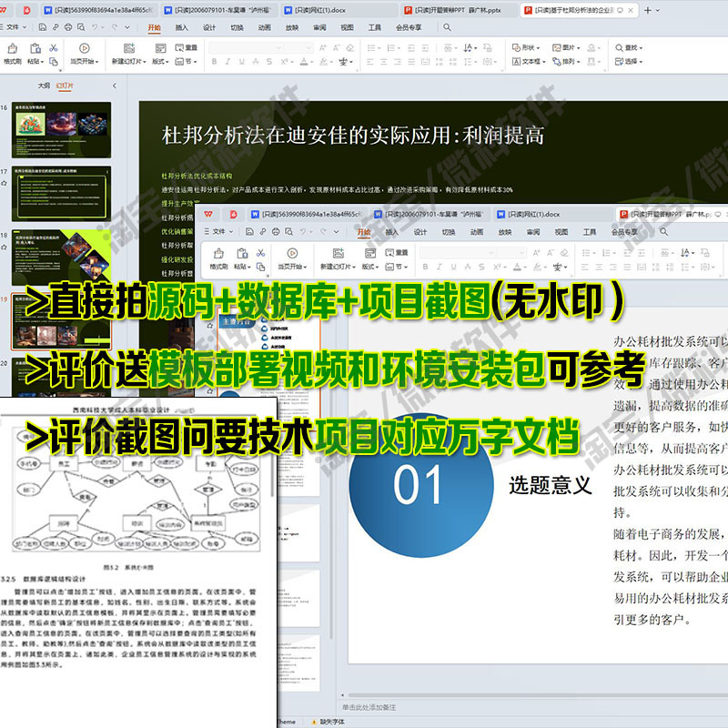This screenshot has height=728, width=728.
Task: Click the Print Preview icon in the front window
Action: click(x=288, y=231)
